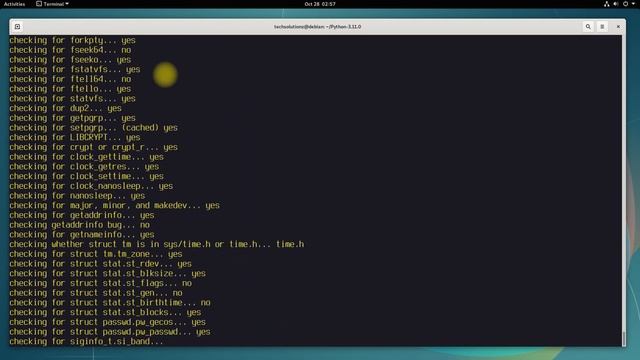The width and height of the screenshot is (640, 360).
Task: Open terminal search (magnifier icon)
Action: [x=588, y=27]
